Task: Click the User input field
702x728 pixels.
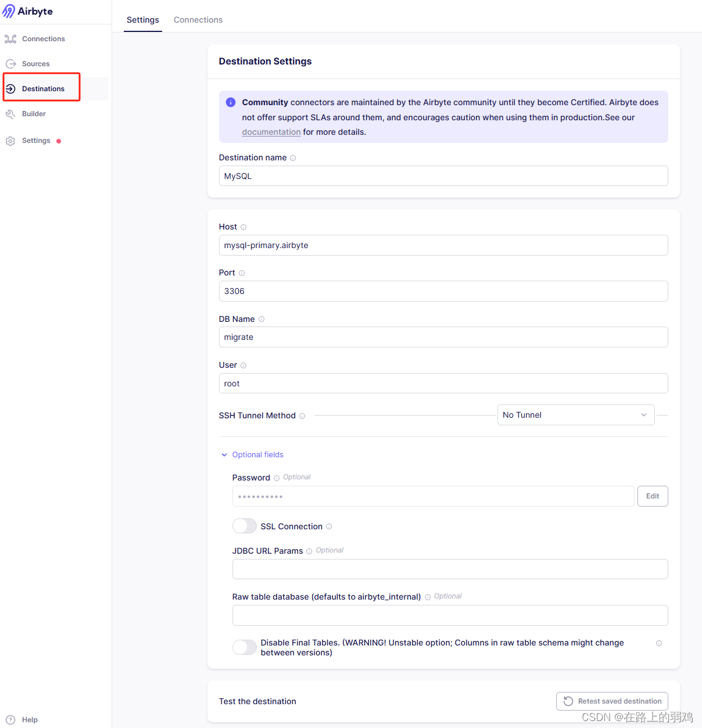Action: [443, 383]
